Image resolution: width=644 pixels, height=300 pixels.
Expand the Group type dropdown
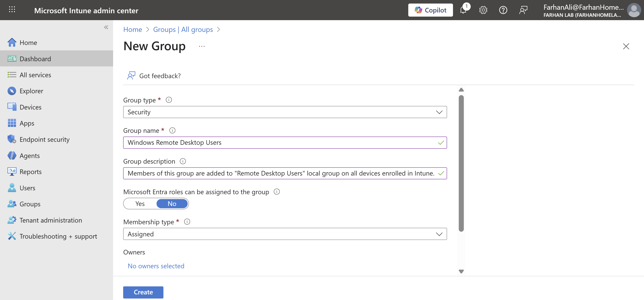pos(285,112)
